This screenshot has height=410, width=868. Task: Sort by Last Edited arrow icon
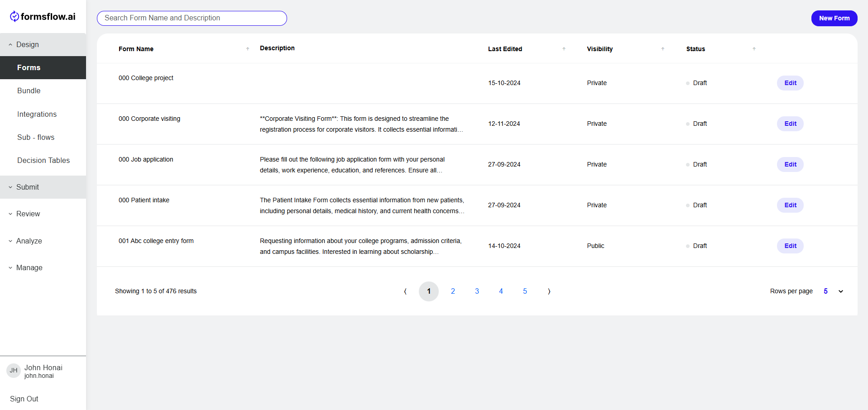pos(564,49)
